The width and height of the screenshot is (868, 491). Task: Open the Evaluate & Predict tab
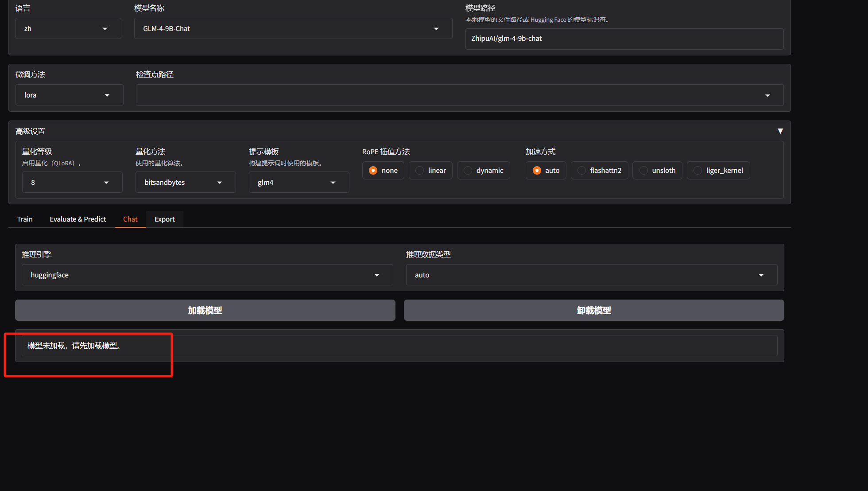tap(78, 219)
